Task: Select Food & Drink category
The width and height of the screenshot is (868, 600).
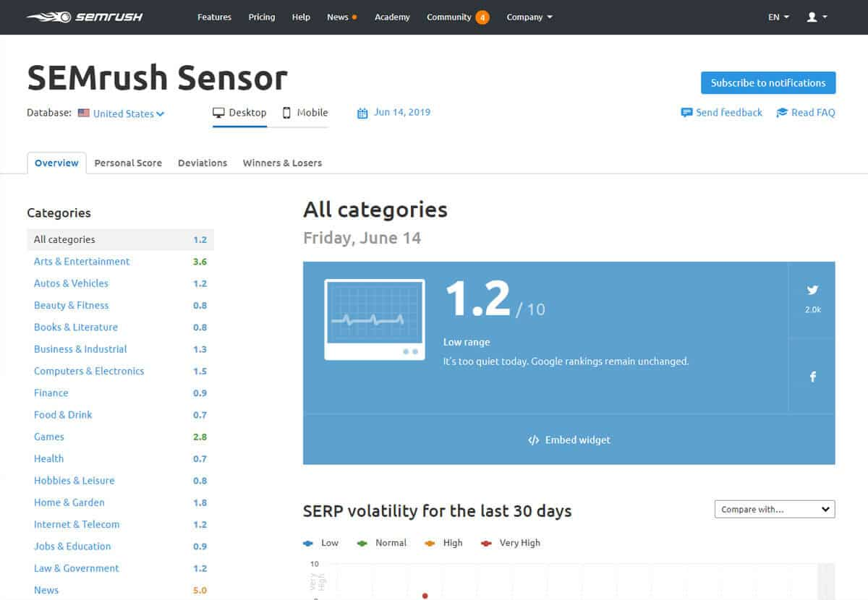Action: [63, 415]
